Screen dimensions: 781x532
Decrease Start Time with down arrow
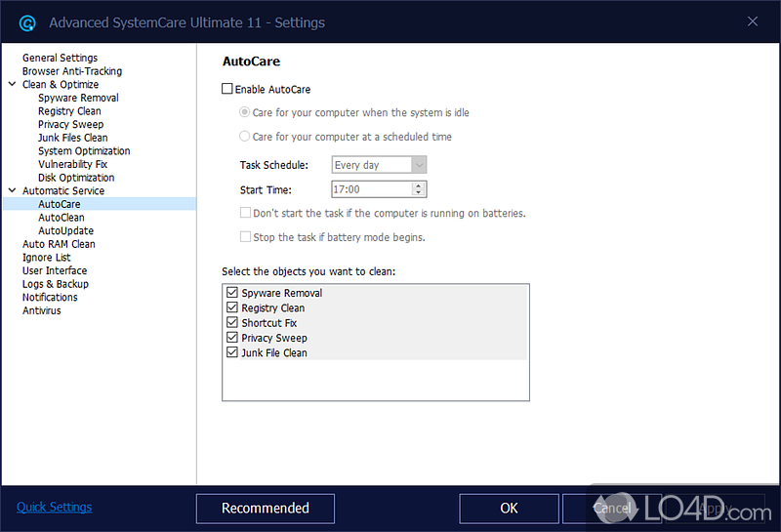click(x=419, y=192)
